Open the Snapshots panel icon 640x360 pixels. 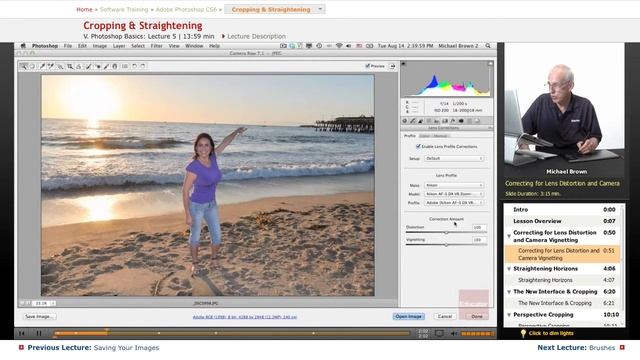477,121
